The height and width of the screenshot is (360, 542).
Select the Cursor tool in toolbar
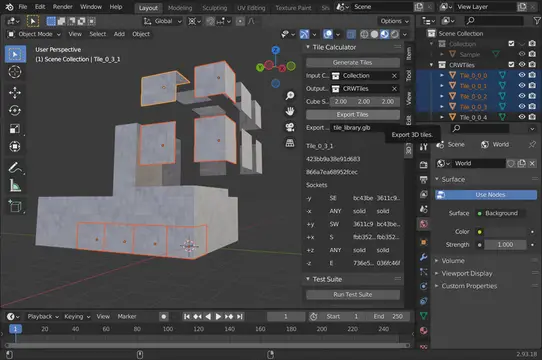15,72
